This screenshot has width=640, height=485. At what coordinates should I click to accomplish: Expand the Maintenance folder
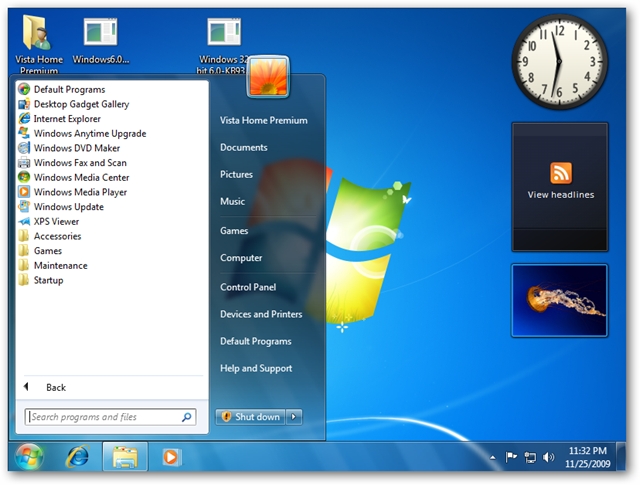[x=53, y=266]
